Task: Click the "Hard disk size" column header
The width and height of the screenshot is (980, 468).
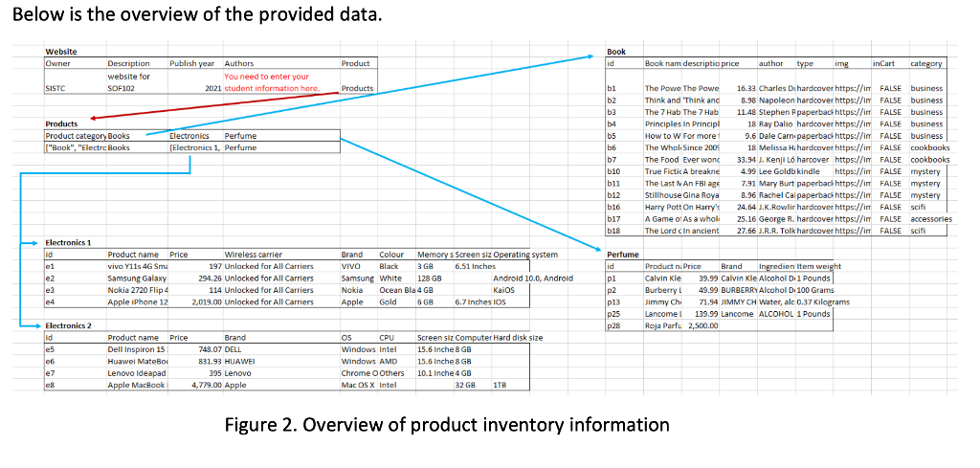Action: pos(518,338)
